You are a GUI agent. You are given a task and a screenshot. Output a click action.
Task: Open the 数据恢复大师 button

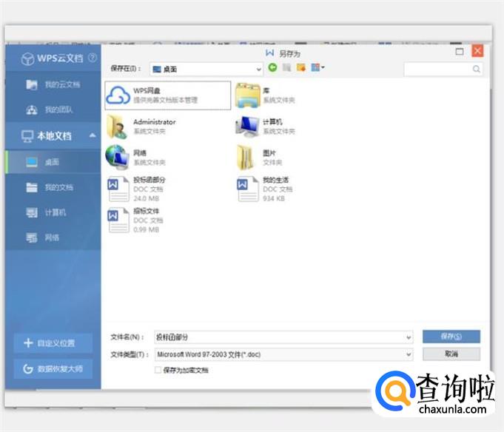point(53,368)
